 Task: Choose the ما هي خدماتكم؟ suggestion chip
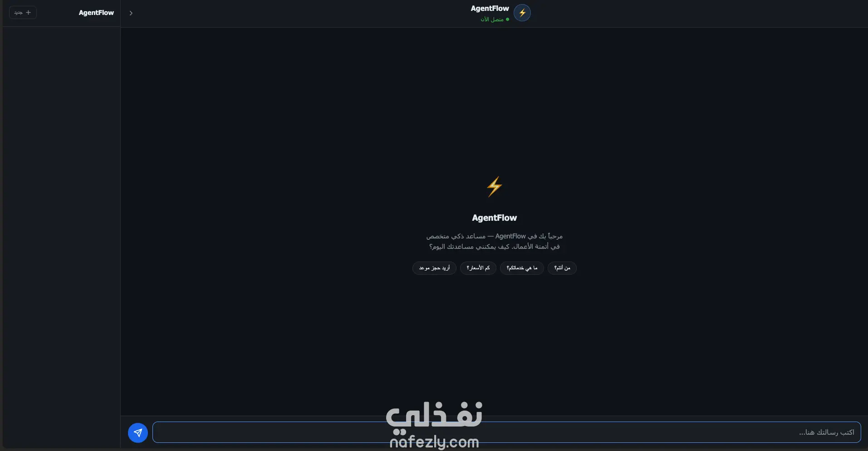tap(522, 268)
